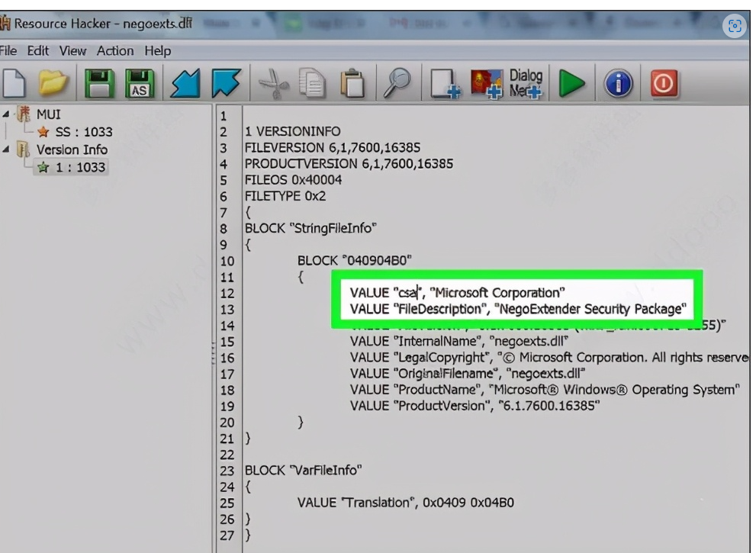Click the New blank script icon
Image resolution: width=756 pixels, height=553 pixels.
point(17,84)
